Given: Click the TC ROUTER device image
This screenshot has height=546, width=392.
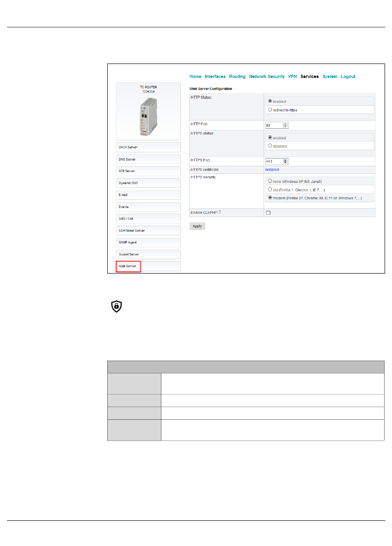Looking at the screenshot, I should (x=148, y=117).
